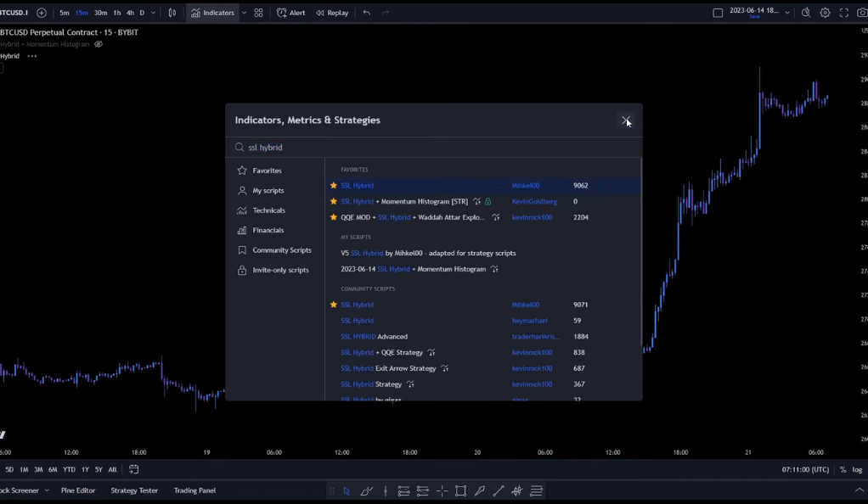Select the arrow cursor drawing tool
The image size is (868, 504).
[x=347, y=490]
